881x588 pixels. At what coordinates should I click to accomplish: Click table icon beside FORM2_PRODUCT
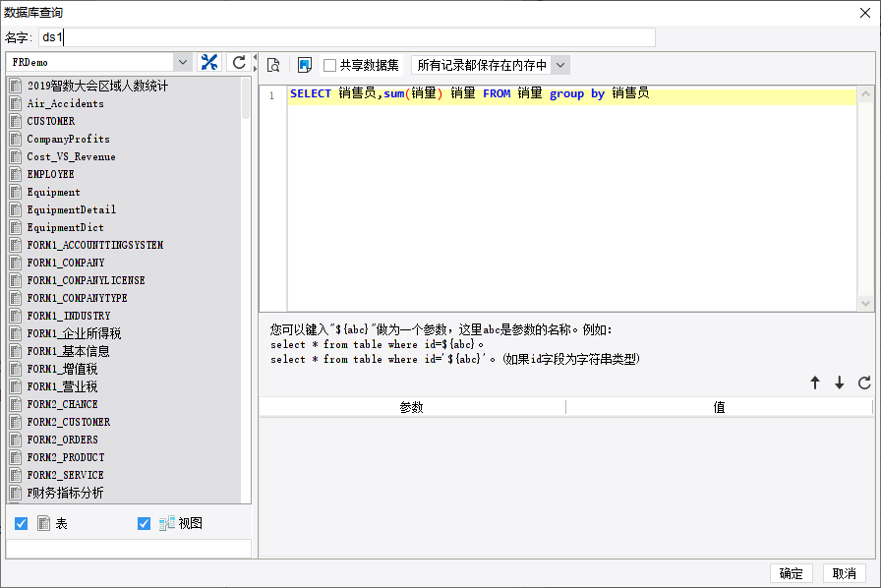coord(16,457)
